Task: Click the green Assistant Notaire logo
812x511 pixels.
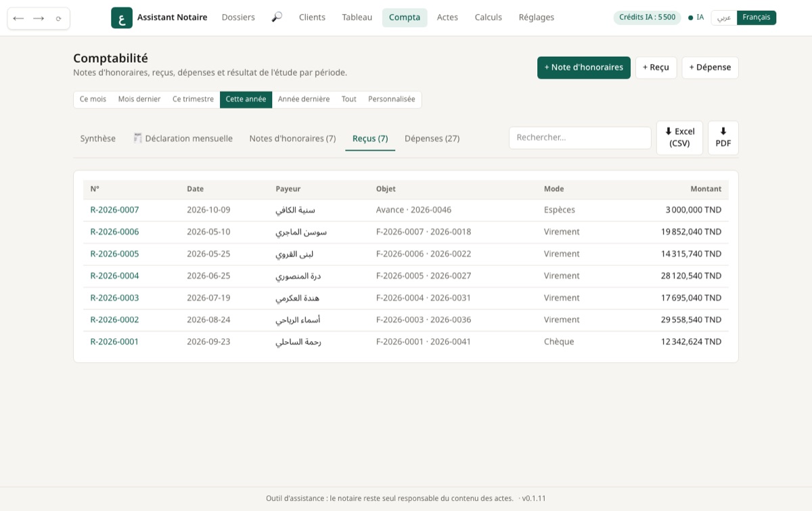Action: coord(122,18)
